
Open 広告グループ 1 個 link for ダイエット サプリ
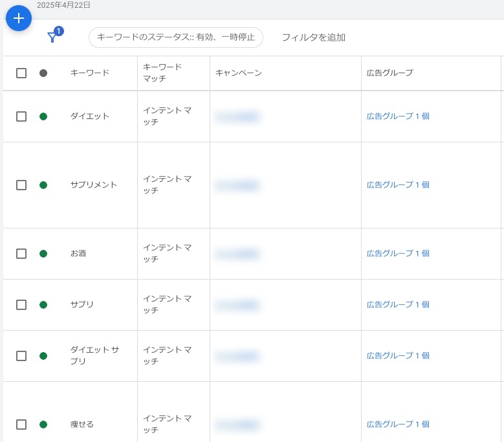coord(398,355)
